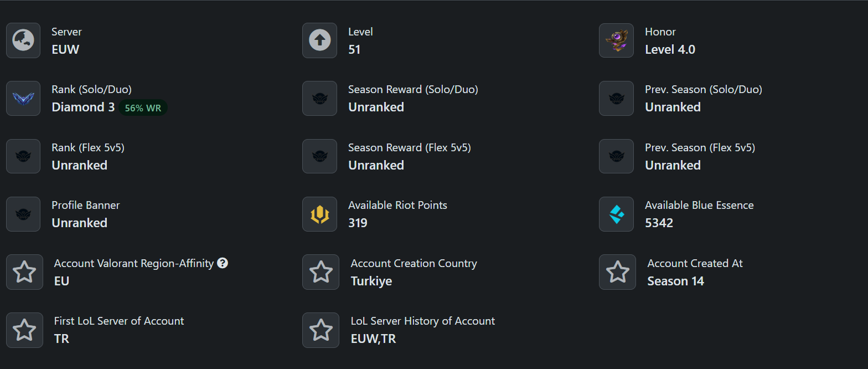Click the EUW,TR server history value

pos(374,339)
